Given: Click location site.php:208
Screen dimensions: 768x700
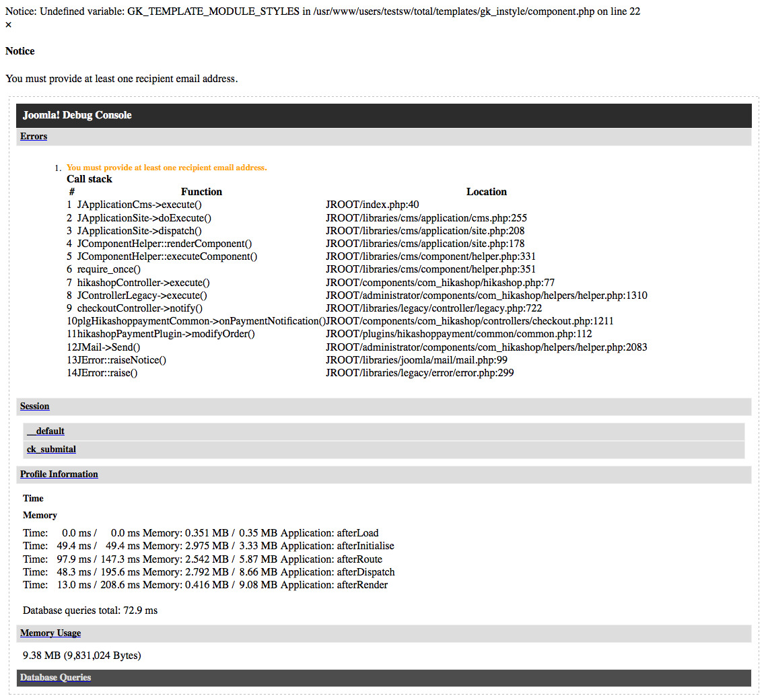Looking at the screenshot, I should pyautogui.click(x=425, y=231).
